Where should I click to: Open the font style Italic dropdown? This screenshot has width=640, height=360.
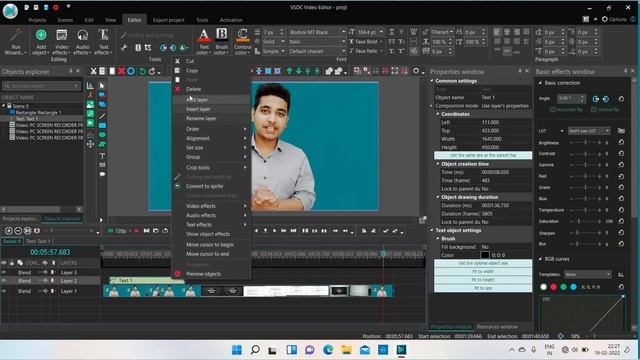[x=317, y=42]
